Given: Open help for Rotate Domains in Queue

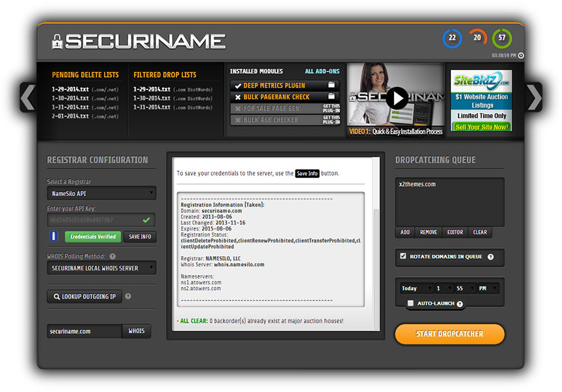Looking at the screenshot, I should (x=491, y=257).
